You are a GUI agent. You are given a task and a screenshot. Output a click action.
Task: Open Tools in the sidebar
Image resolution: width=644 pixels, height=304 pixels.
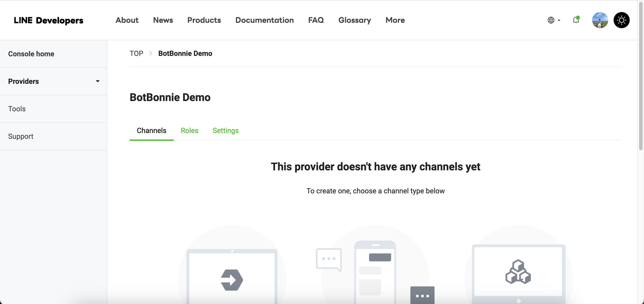click(x=17, y=109)
